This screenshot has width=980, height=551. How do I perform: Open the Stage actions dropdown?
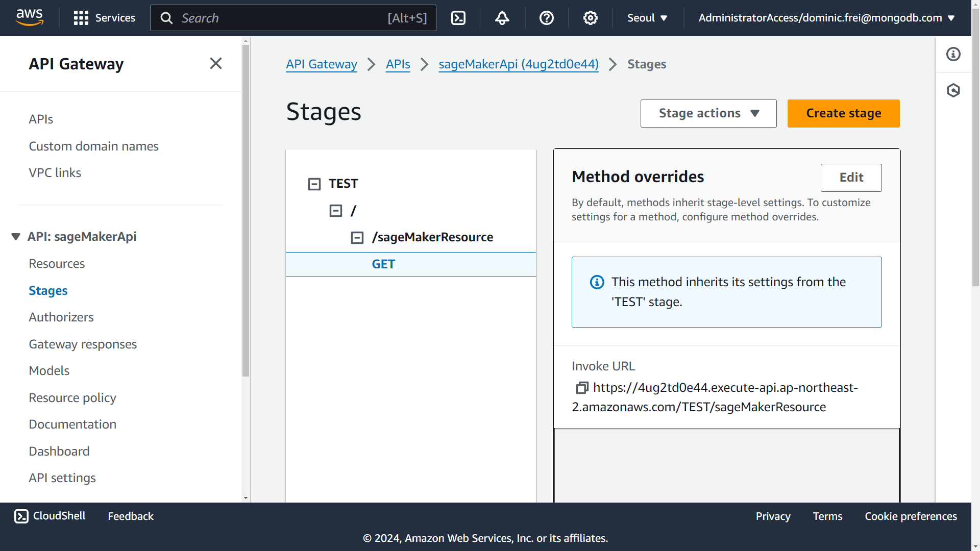point(708,113)
